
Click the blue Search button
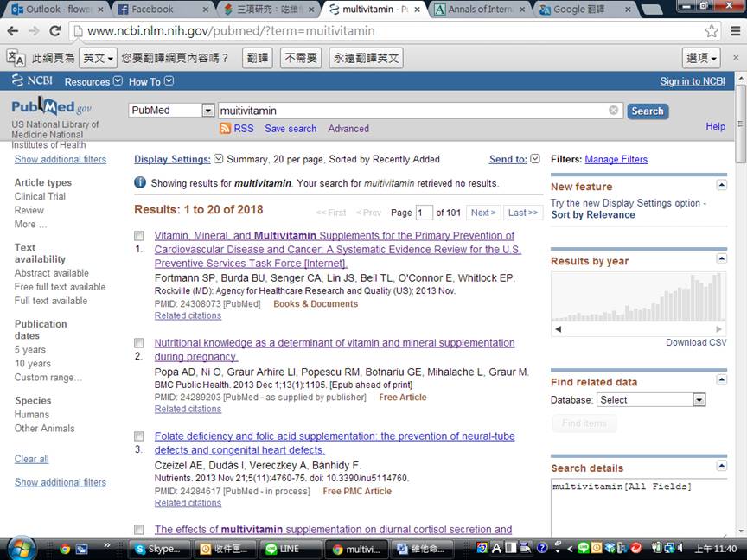click(648, 111)
